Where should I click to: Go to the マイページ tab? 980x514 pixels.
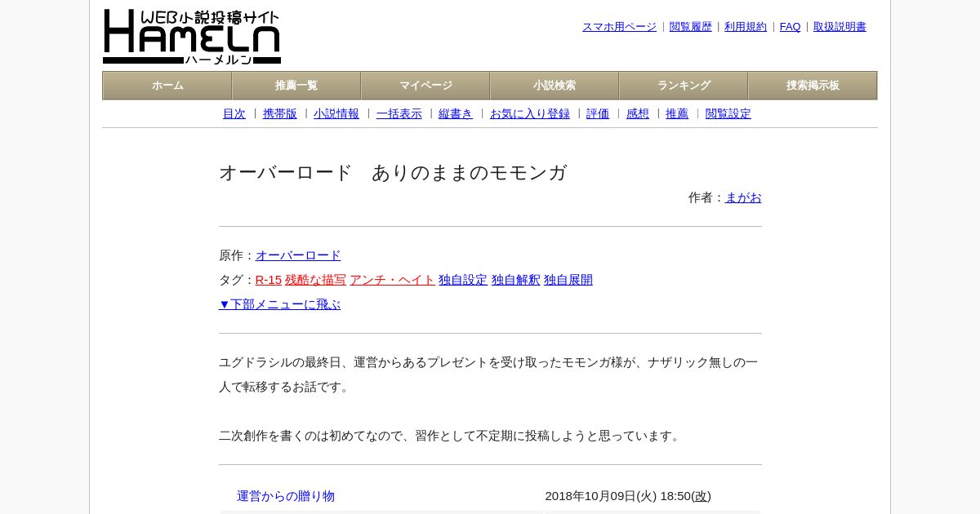click(425, 86)
